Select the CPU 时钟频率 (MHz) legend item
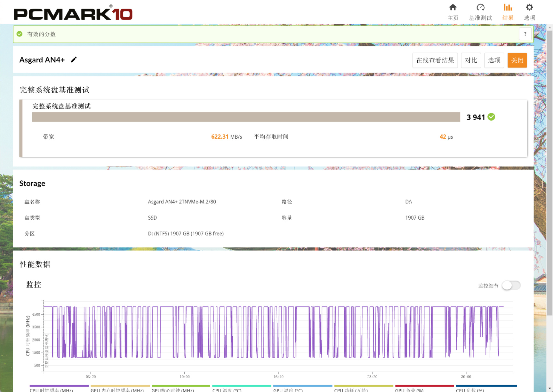The width and height of the screenshot is (553, 392). coord(59,388)
